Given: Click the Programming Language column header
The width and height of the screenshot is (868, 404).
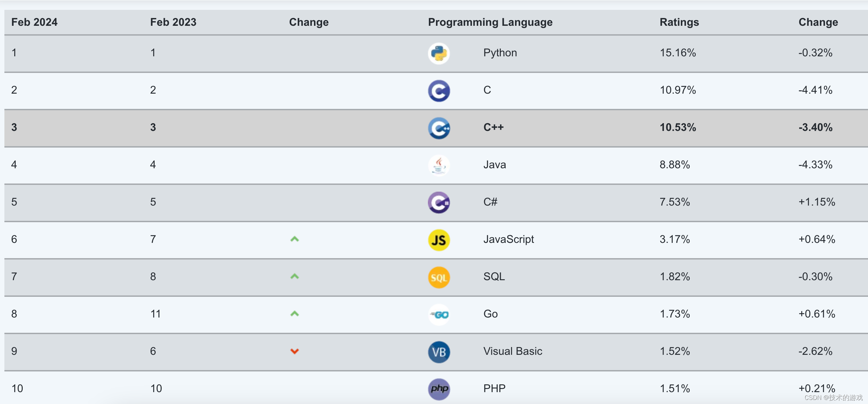Looking at the screenshot, I should tap(490, 22).
